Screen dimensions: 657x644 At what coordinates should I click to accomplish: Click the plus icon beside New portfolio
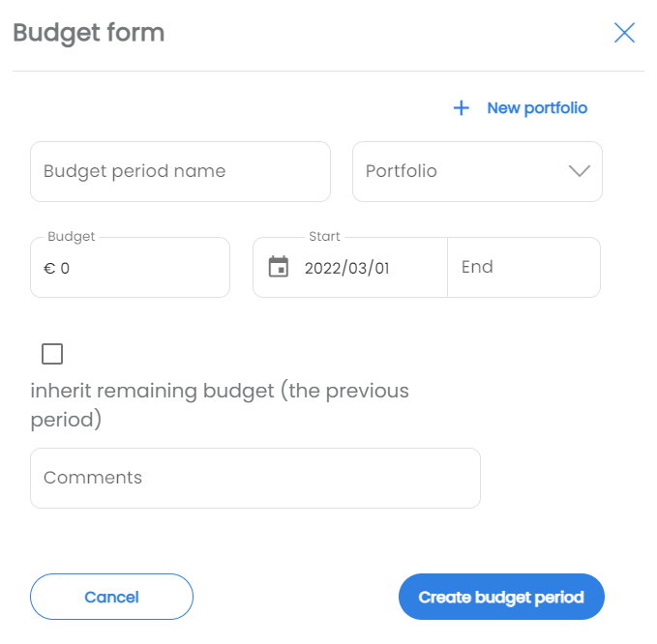pyautogui.click(x=462, y=108)
